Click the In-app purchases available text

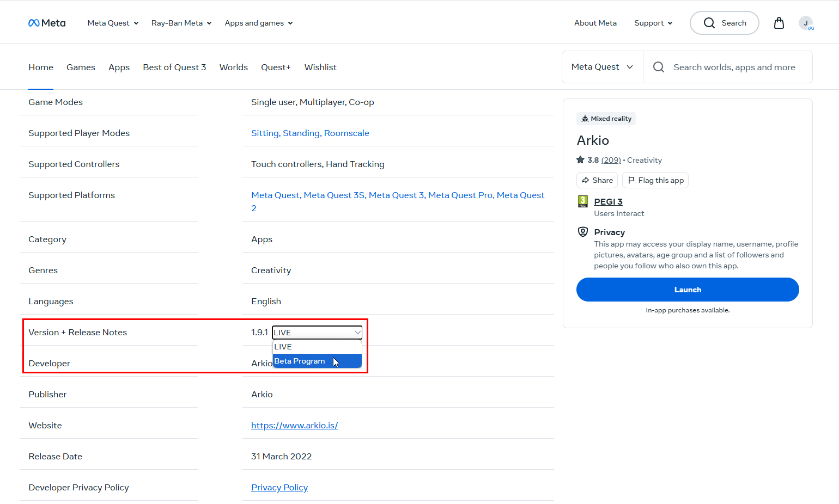pos(688,310)
